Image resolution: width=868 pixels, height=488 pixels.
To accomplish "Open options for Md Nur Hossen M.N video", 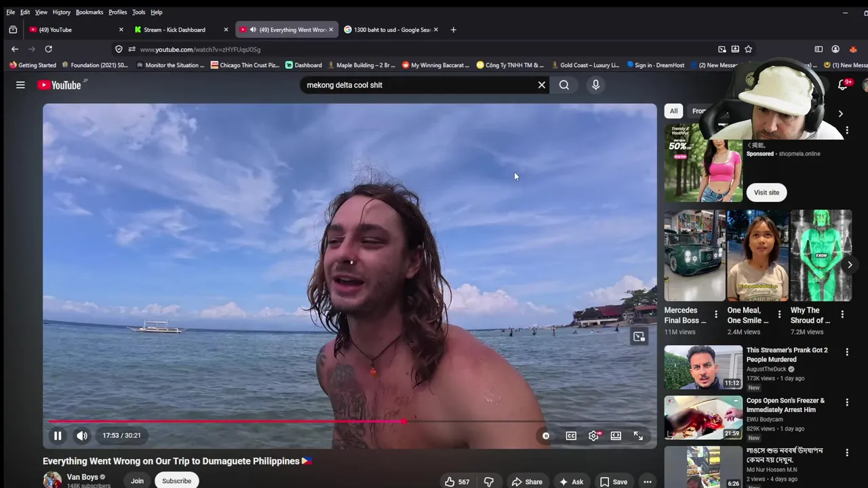I will 846,452.
